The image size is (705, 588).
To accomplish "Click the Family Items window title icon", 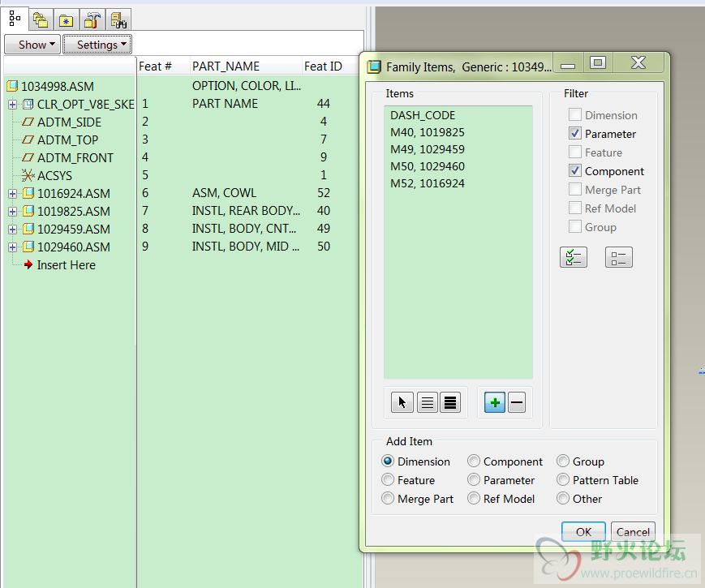I will click(x=374, y=67).
